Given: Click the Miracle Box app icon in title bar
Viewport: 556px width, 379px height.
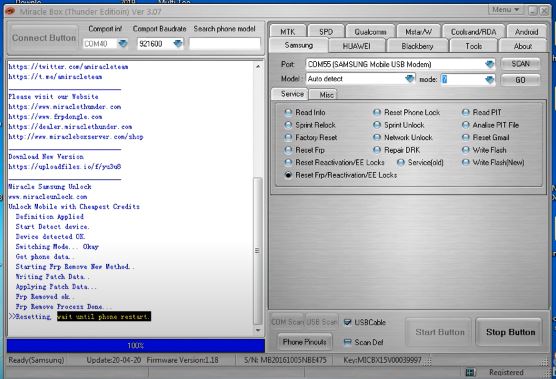Looking at the screenshot, I should point(10,11).
